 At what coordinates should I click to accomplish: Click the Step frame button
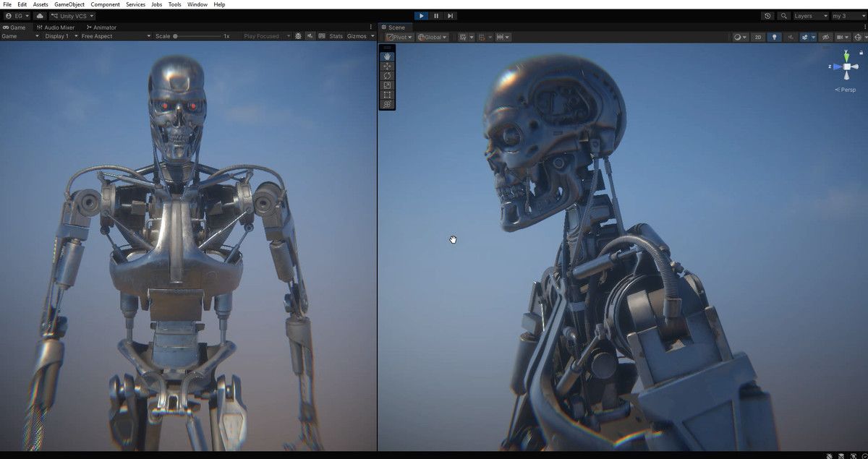pos(451,16)
